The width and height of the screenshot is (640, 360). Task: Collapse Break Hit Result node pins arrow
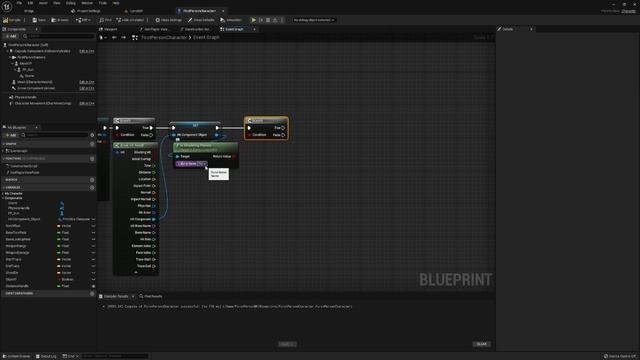(x=136, y=272)
